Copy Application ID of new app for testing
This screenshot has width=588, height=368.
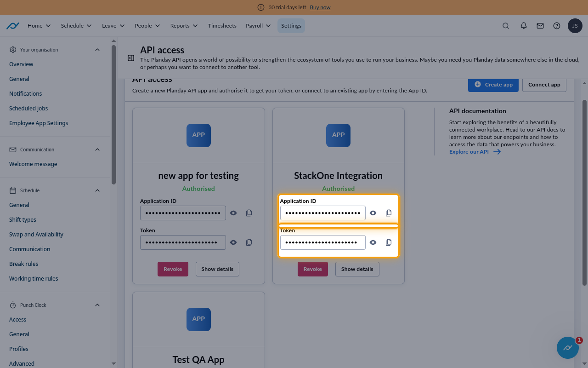click(x=249, y=213)
